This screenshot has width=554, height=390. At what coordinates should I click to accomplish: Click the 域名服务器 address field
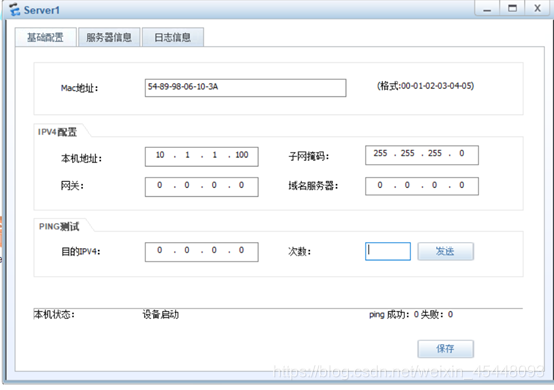point(422,186)
